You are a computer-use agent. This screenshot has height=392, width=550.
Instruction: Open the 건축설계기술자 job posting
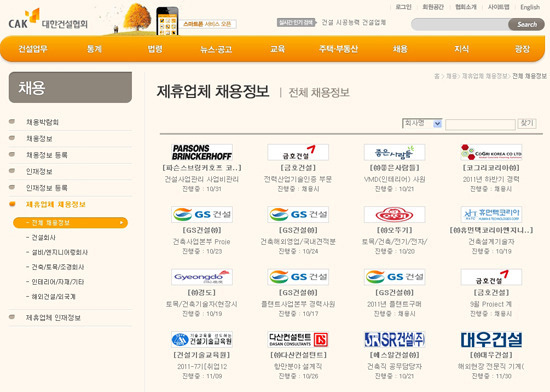[491, 242]
